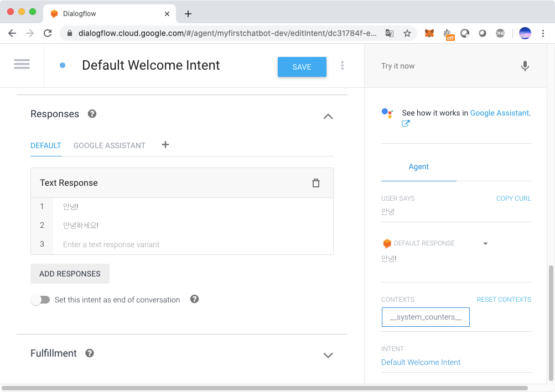
Task: Click the blue dot beside intent title
Action: [x=63, y=65]
